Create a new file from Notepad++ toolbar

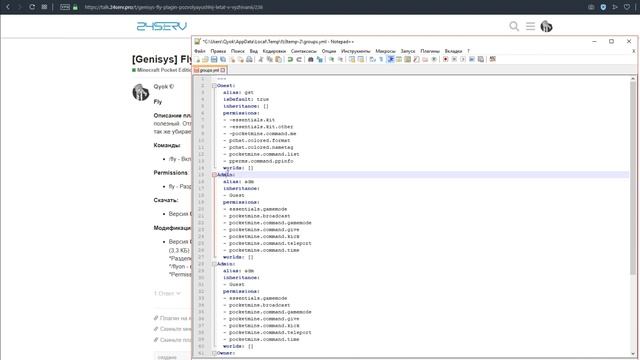pyautogui.click(x=197, y=60)
